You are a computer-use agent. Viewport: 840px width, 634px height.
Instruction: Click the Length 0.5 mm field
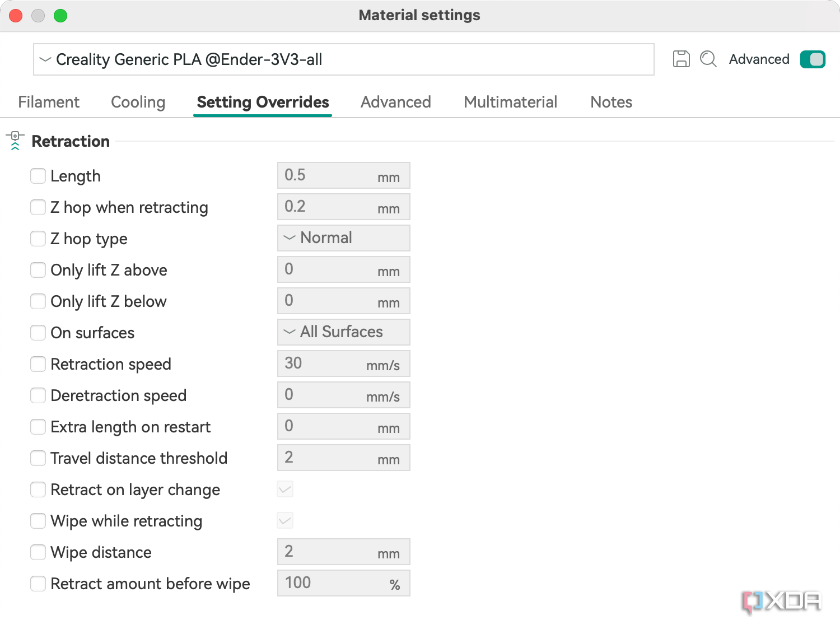pyautogui.click(x=344, y=175)
